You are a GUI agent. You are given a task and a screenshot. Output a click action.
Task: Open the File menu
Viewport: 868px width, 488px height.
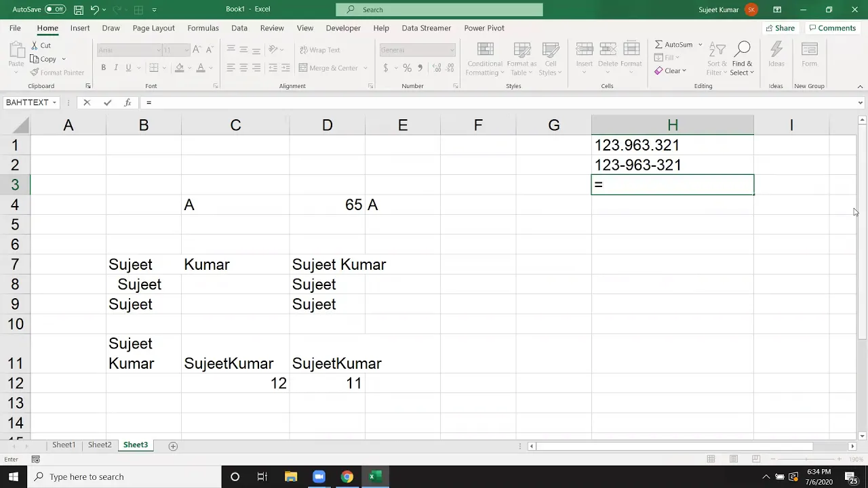[15, 28]
